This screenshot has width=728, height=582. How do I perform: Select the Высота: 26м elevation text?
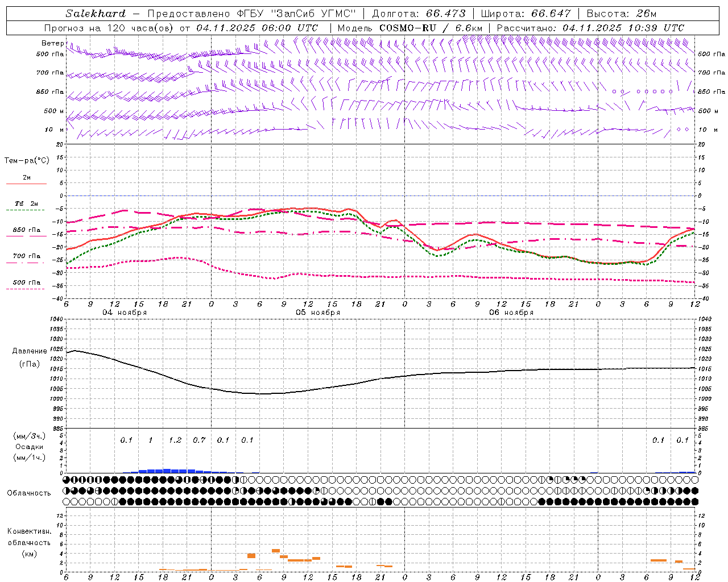click(621, 14)
